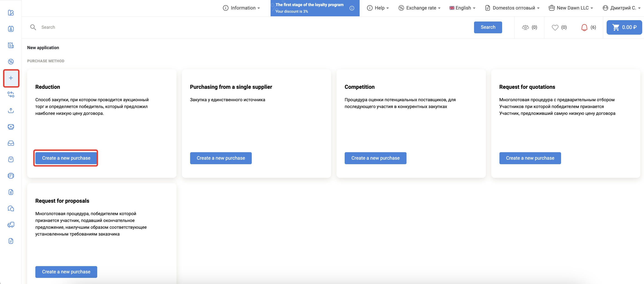Click the delivery truck sidebar icon
The image size is (644, 284).
[11, 225]
